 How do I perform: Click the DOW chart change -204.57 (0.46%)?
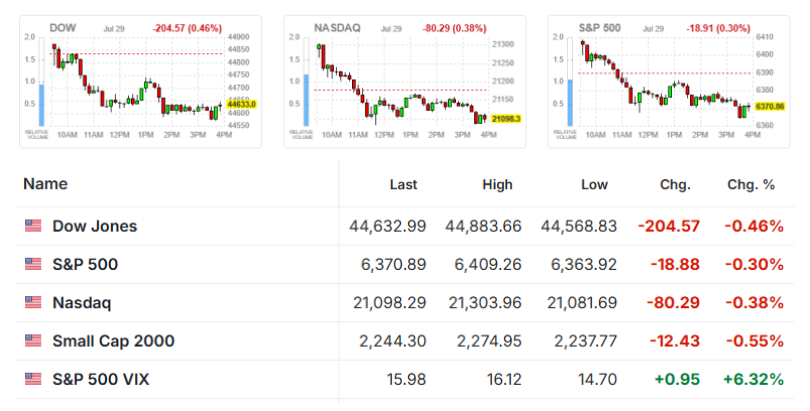[187, 28]
